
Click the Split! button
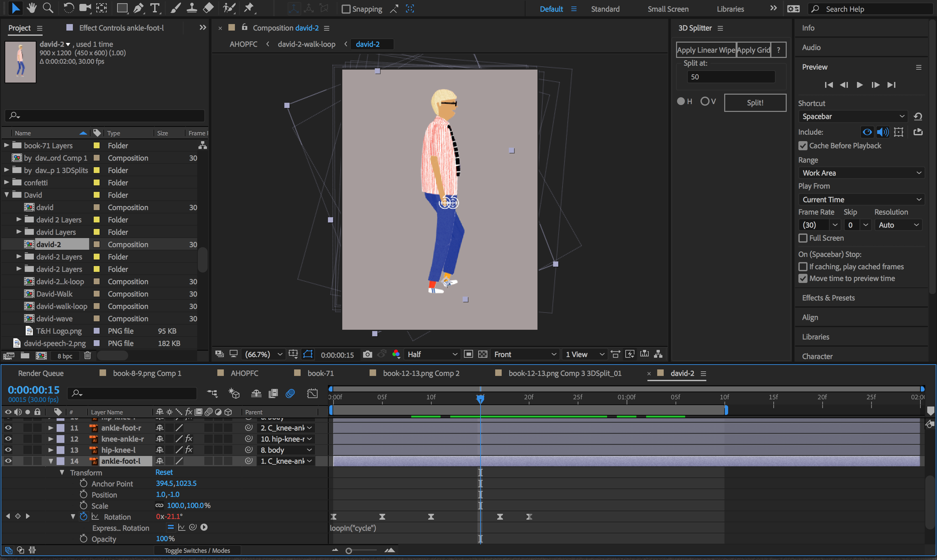tap(755, 103)
